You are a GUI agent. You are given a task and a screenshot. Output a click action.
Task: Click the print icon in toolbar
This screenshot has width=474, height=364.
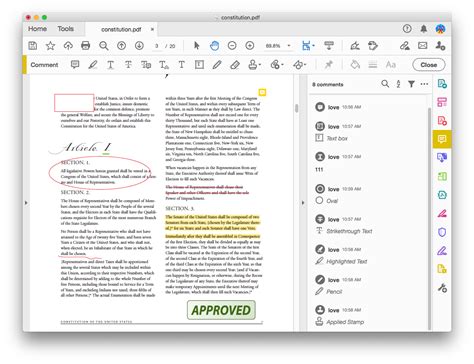tap(86, 45)
